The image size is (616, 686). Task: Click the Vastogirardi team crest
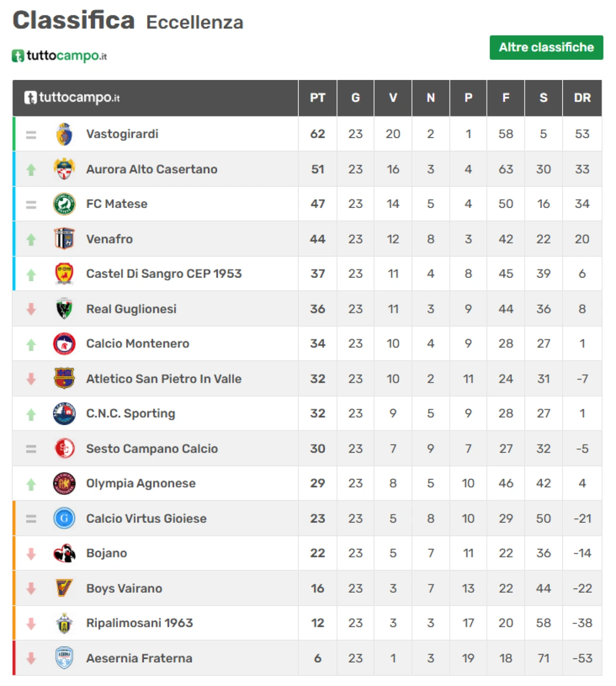[64, 134]
